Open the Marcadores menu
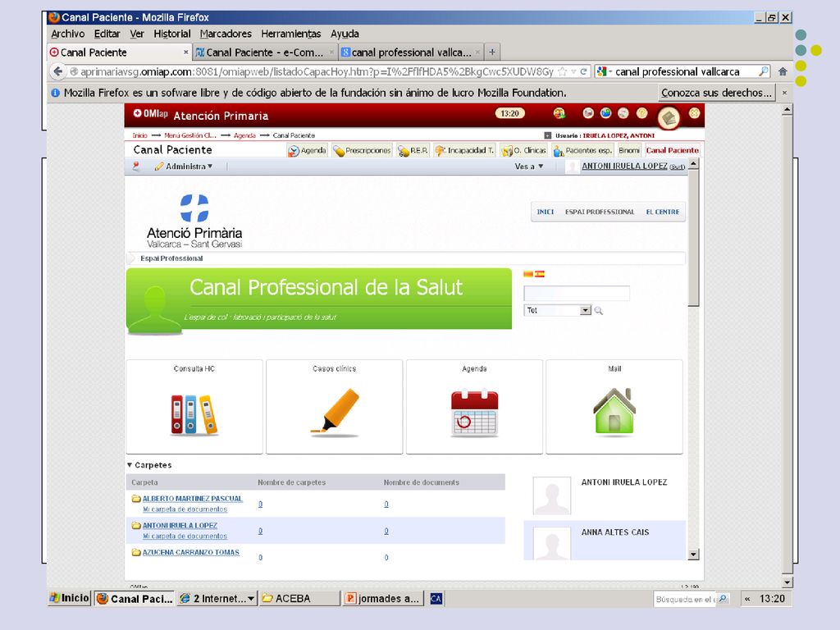Screen dimensions: 840x630 point(226,34)
